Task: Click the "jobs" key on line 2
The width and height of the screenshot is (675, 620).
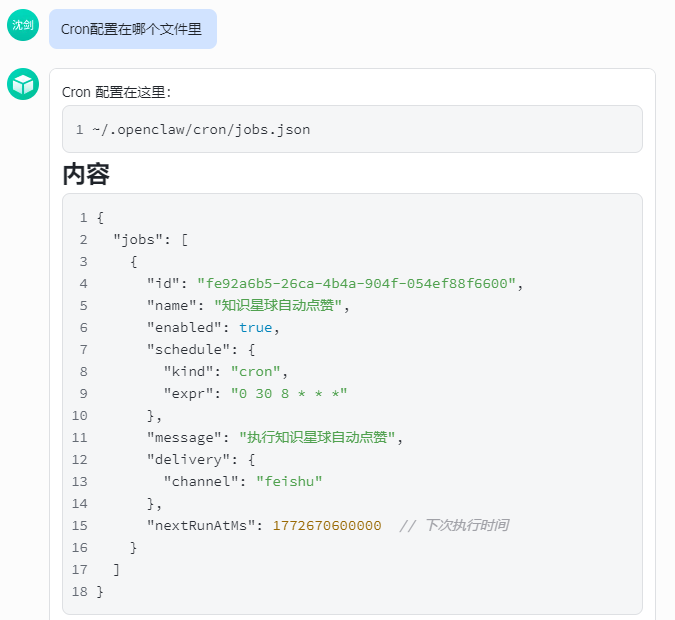Action: point(138,239)
